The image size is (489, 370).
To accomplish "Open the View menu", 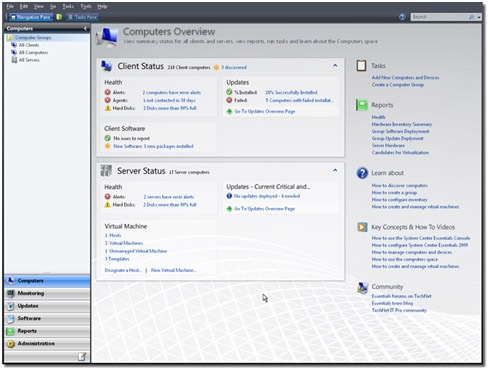I will [39, 6].
